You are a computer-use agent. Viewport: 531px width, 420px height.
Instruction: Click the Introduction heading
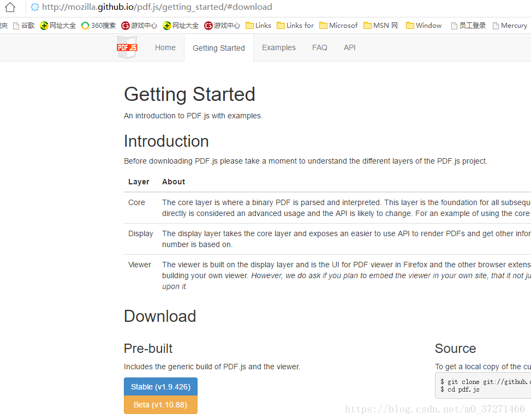coord(166,141)
